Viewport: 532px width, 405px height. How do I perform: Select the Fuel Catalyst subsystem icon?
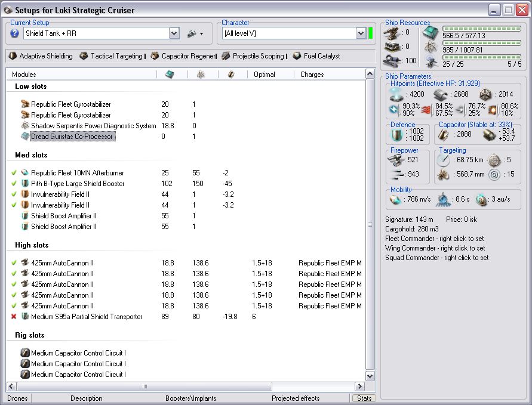coord(297,56)
